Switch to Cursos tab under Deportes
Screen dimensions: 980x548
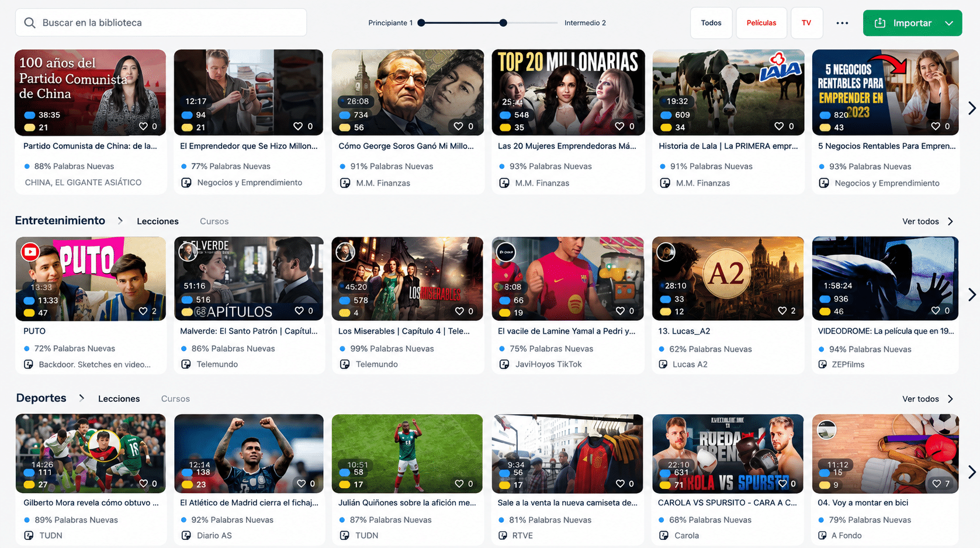[x=175, y=398]
